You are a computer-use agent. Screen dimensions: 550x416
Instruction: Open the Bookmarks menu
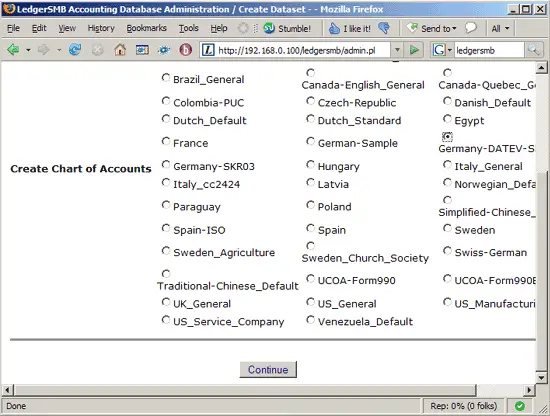point(146,28)
